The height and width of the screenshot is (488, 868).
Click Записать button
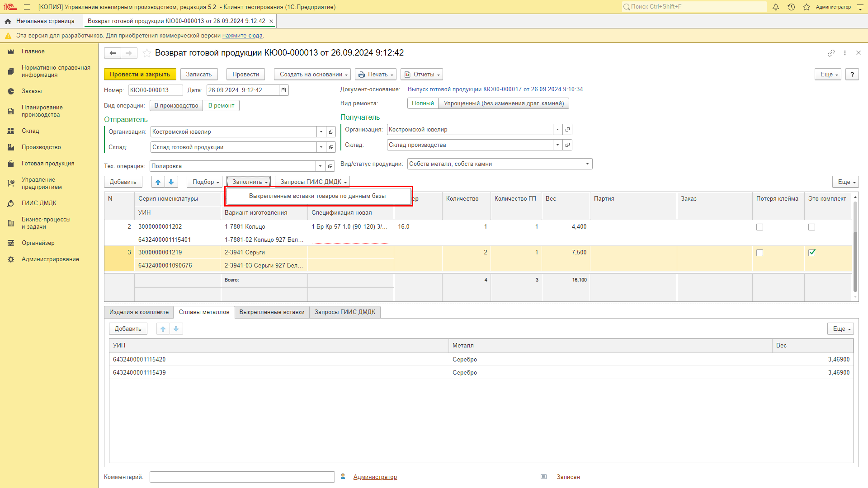(x=199, y=75)
